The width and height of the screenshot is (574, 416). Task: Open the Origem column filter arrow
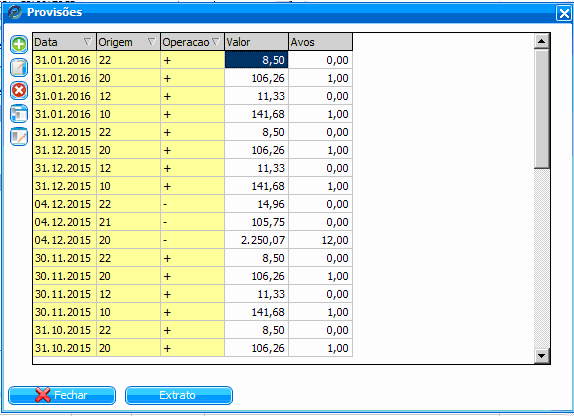tap(152, 42)
